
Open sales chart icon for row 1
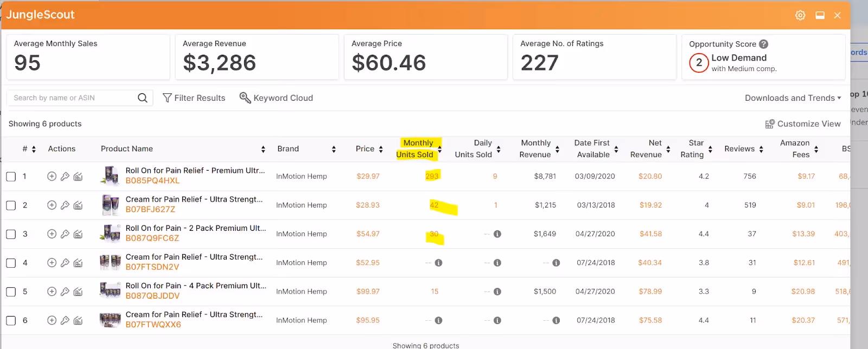(78, 176)
